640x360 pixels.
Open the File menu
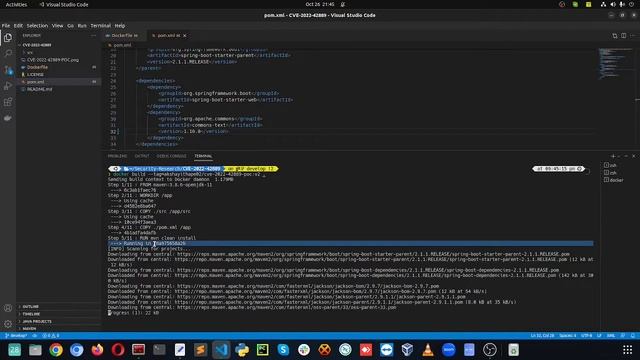(x=6, y=25)
